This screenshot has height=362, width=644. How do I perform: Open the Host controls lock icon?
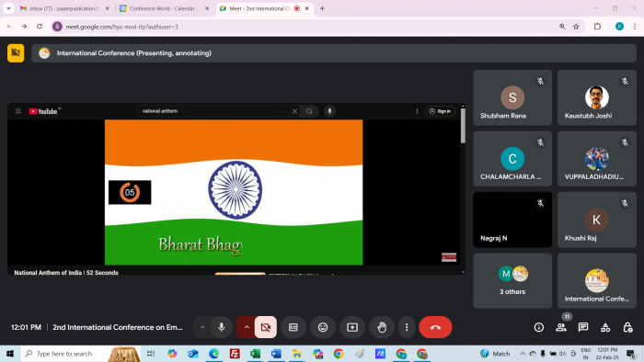(627, 327)
